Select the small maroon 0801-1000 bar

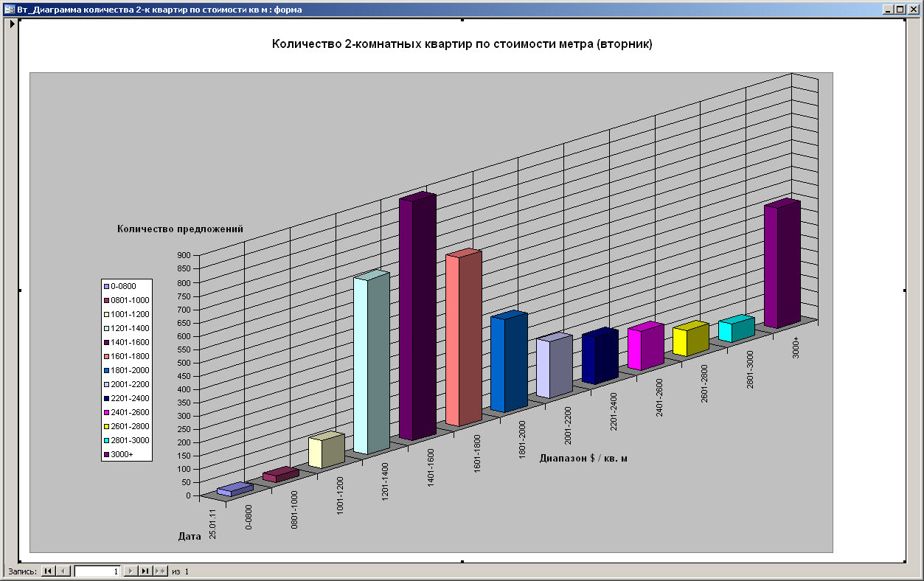(281, 475)
